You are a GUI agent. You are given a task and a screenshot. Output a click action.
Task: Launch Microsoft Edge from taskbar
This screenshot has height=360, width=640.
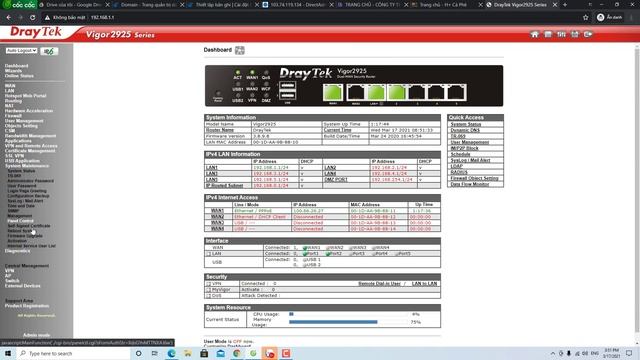click(171, 353)
